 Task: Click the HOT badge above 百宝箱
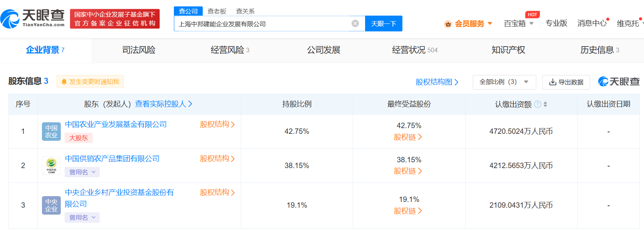point(532,15)
